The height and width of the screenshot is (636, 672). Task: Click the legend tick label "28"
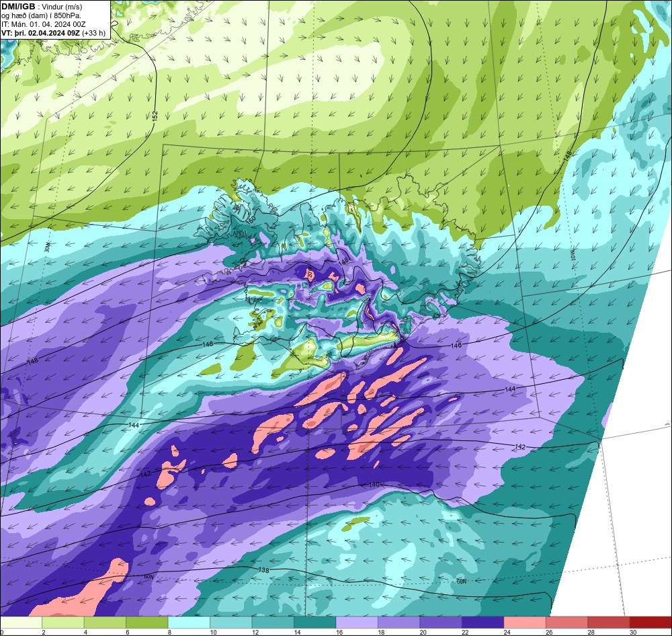[x=591, y=632]
